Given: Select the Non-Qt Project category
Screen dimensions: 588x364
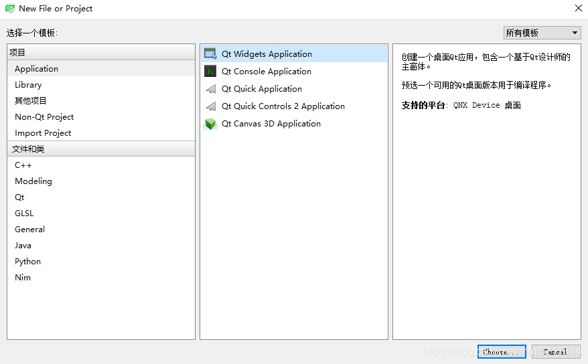Looking at the screenshot, I should tap(101, 117).
